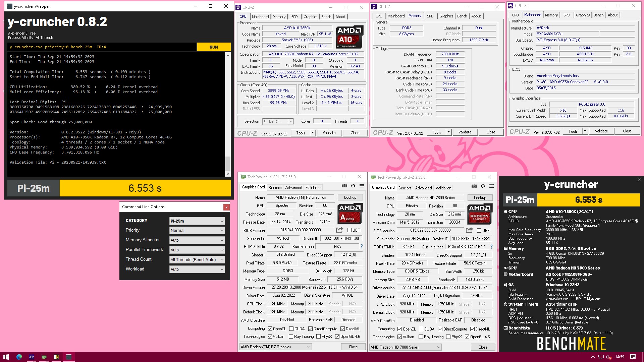Open Validation tab in HD 7800 GPU-Z
644x362 pixels.
[x=443, y=188]
